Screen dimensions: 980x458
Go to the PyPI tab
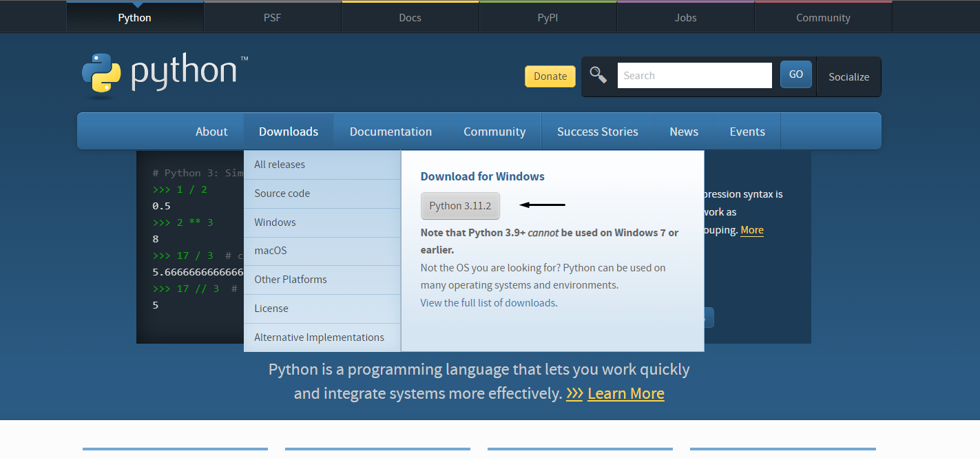pos(548,17)
